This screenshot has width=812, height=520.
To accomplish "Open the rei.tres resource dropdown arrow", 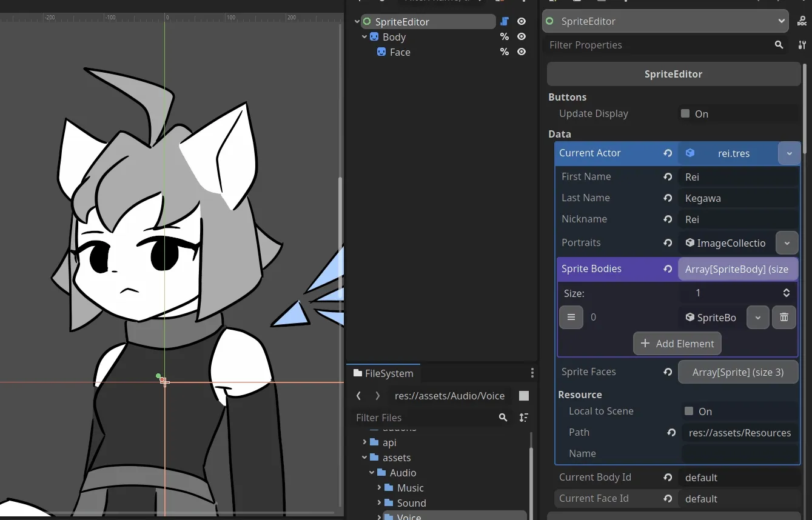I will tap(789, 153).
